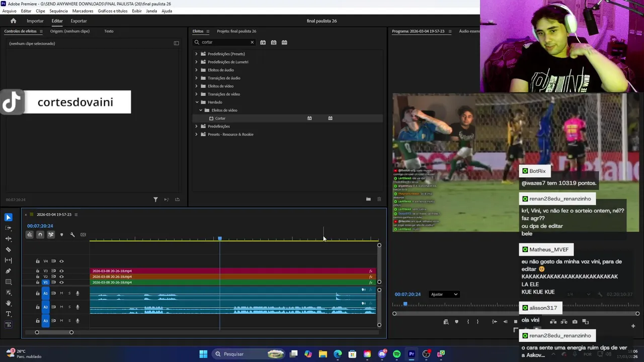Click the timeline playhead handle
The height and width of the screenshot is (362, 644).
(x=220, y=238)
